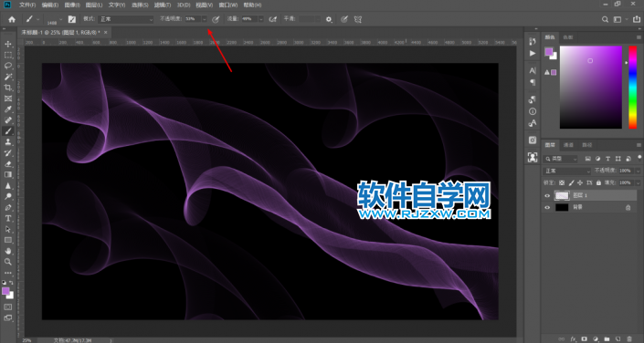Screen dimensions: 644x343
Task: Select the Blur tool
Action: [x=8, y=185]
